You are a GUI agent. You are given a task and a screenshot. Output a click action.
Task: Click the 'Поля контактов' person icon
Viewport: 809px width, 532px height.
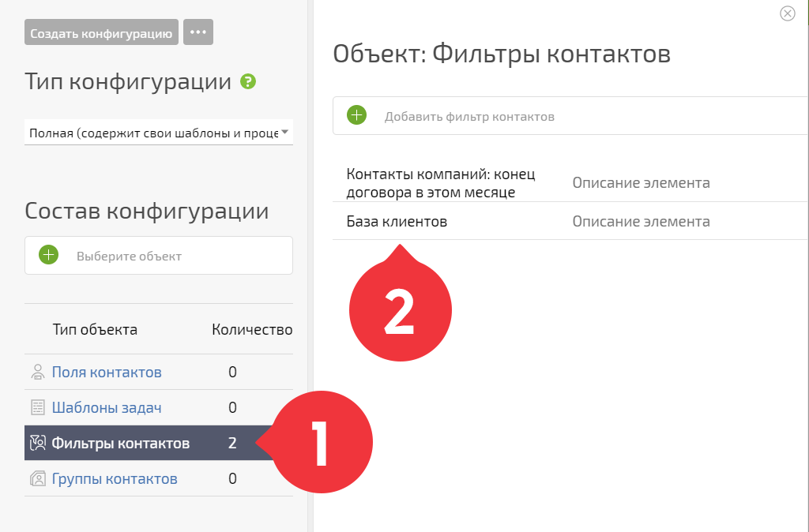[x=38, y=372]
